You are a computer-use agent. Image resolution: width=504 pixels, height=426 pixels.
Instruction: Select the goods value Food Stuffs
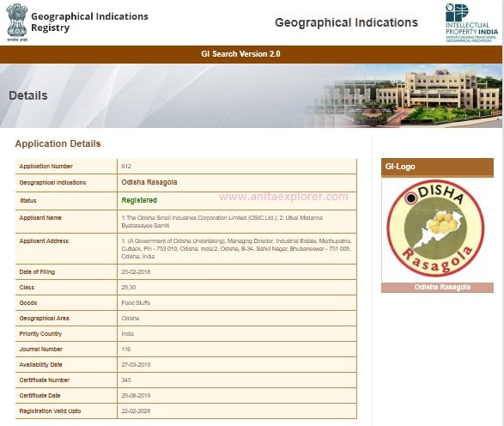coord(136,302)
